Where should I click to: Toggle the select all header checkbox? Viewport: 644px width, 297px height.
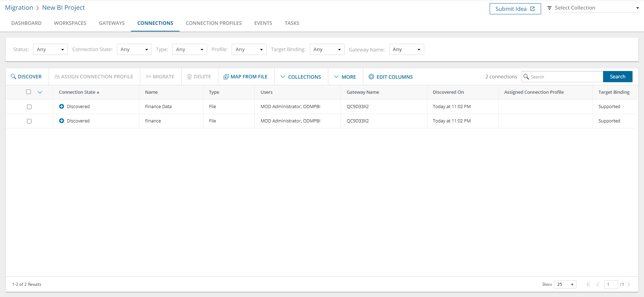29,92
